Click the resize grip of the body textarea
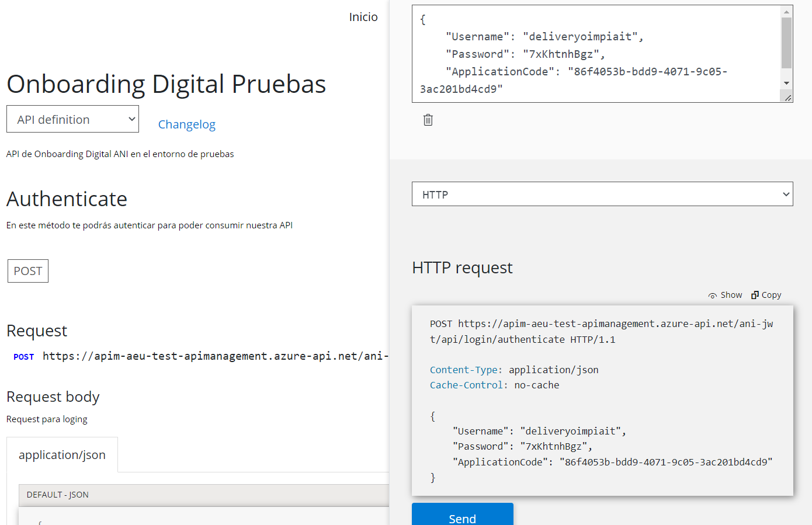 click(x=788, y=98)
